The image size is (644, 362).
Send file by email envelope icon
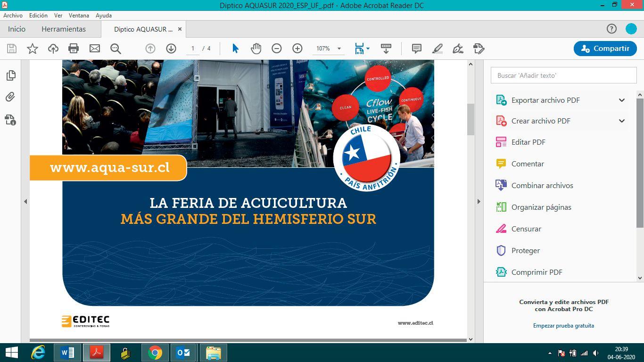point(95,49)
